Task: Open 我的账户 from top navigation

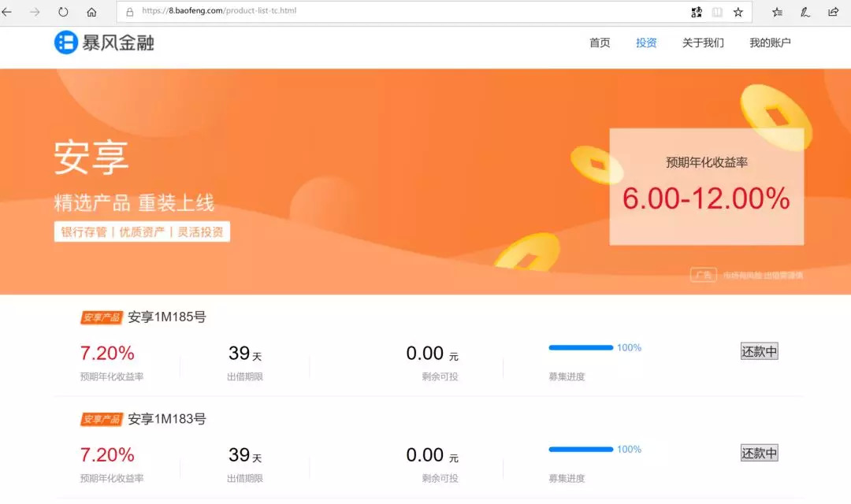Action: coord(770,43)
